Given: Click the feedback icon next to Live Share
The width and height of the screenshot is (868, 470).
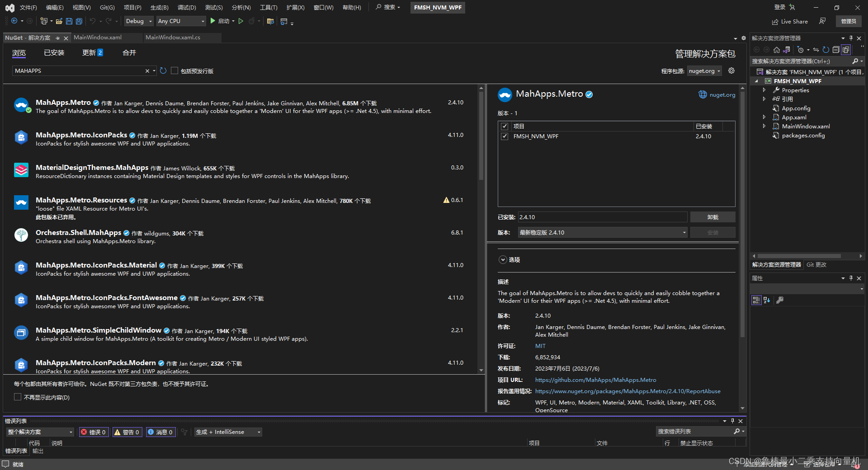Looking at the screenshot, I should pyautogui.click(x=822, y=21).
